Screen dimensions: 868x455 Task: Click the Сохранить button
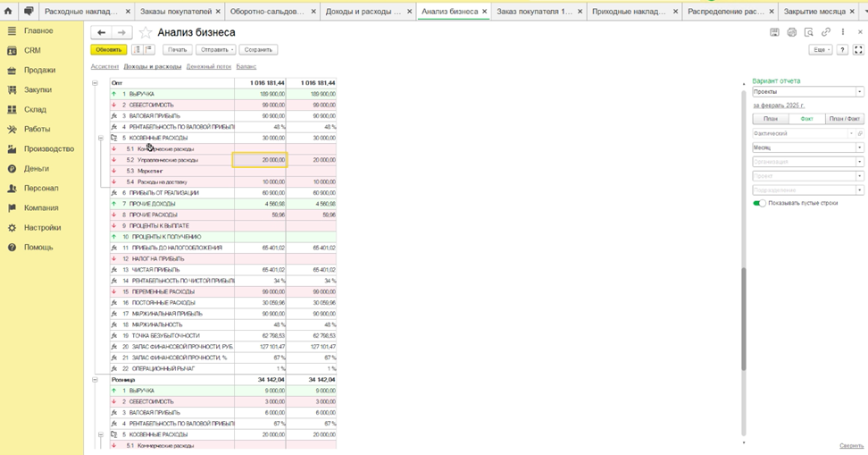tap(258, 50)
